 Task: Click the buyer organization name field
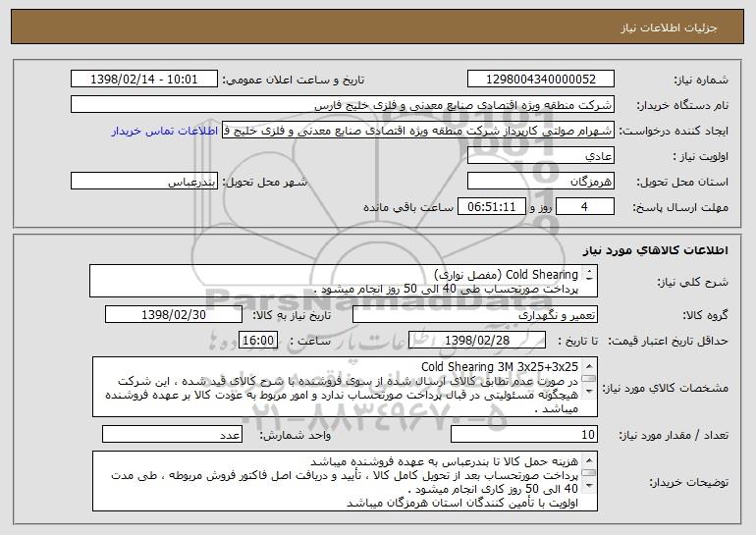coord(343,105)
